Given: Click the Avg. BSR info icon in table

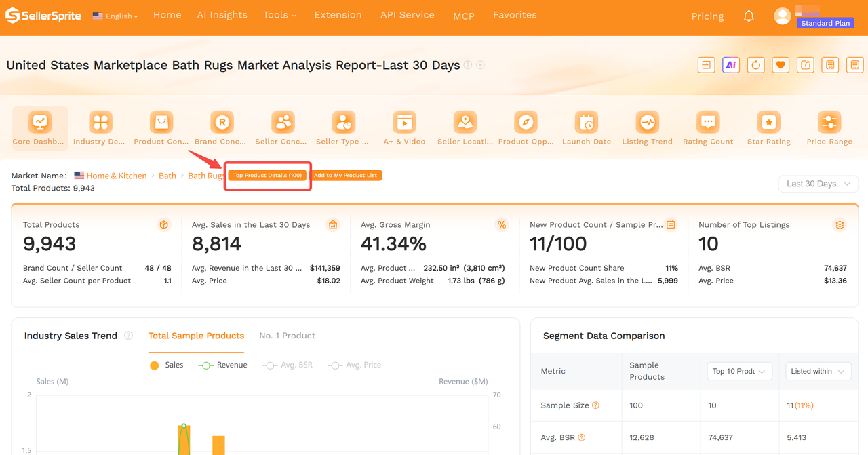Looking at the screenshot, I should click(x=581, y=437).
